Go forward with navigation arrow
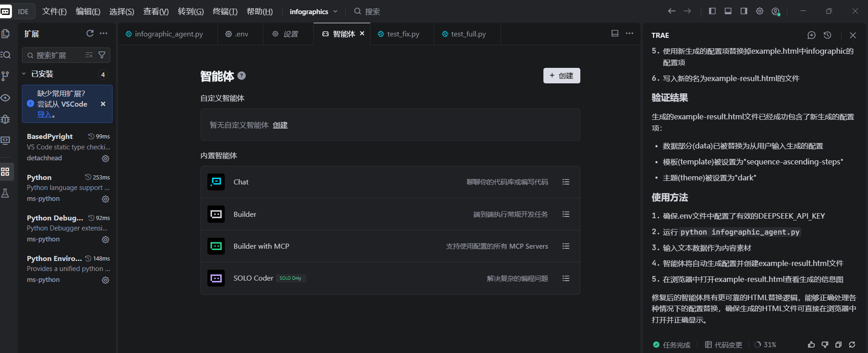 [x=687, y=11]
